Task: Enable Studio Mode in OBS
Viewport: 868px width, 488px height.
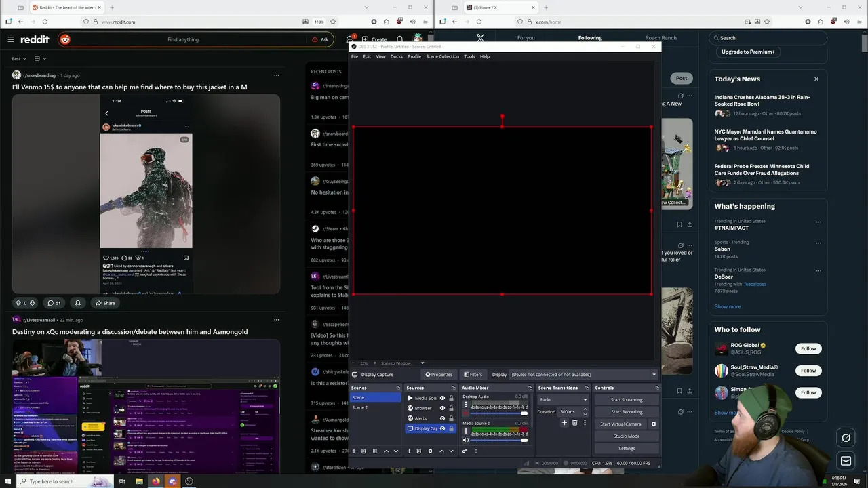Action: pos(627,436)
